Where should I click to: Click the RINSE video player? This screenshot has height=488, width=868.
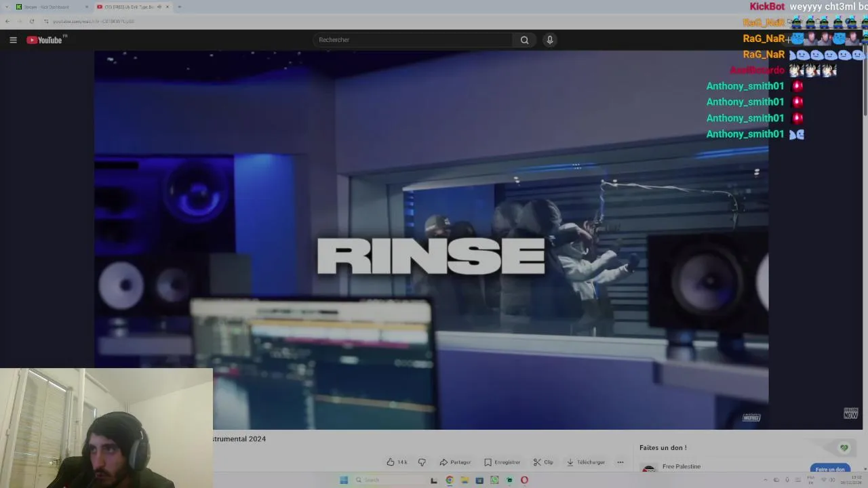[431, 240]
